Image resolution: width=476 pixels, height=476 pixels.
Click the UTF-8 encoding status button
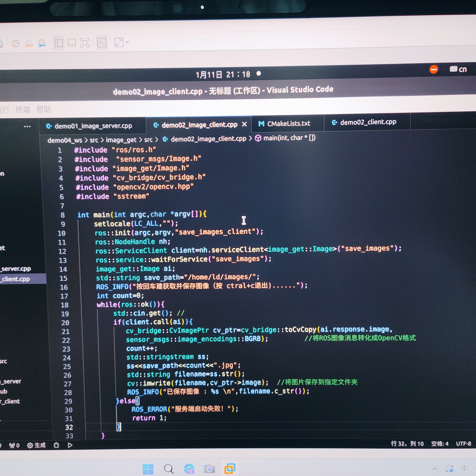(463, 444)
